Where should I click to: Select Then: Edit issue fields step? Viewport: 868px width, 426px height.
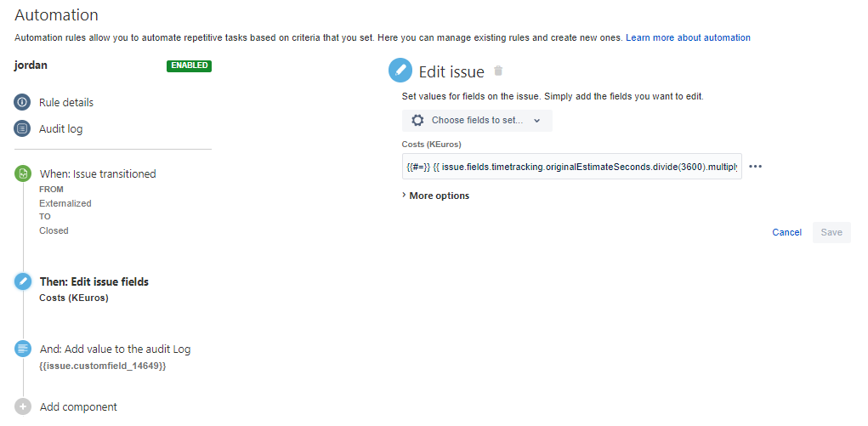(x=94, y=281)
